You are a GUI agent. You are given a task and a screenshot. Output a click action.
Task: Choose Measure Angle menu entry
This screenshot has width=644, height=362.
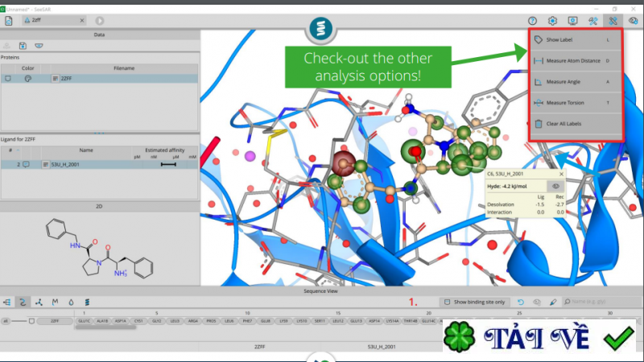[x=576, y=82]
